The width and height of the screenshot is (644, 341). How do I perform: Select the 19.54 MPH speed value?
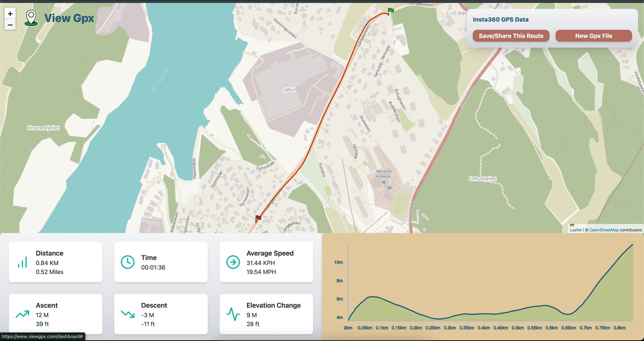point(261,272)
